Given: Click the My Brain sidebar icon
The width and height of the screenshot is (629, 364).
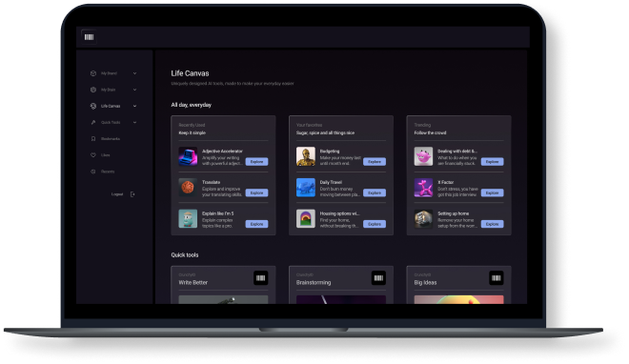Looking at the screenshot, I should (x=93, y=90).
